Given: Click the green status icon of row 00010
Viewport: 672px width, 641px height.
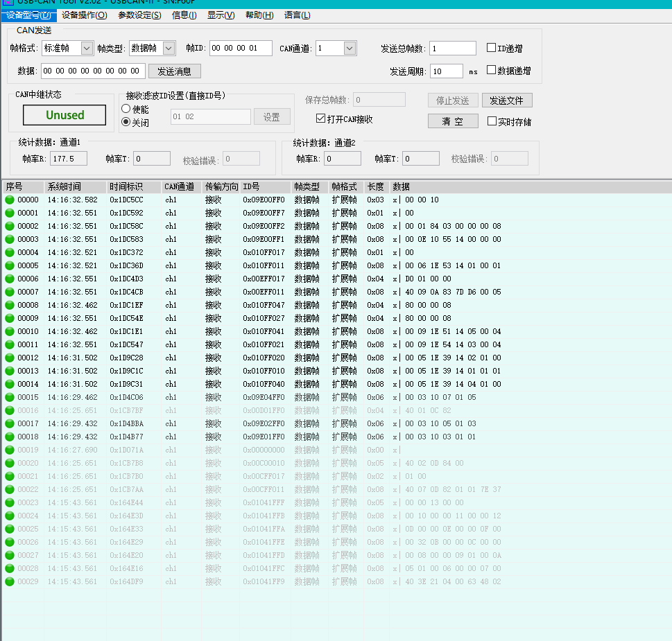Looking at the screenshot, I should [10, 331].
